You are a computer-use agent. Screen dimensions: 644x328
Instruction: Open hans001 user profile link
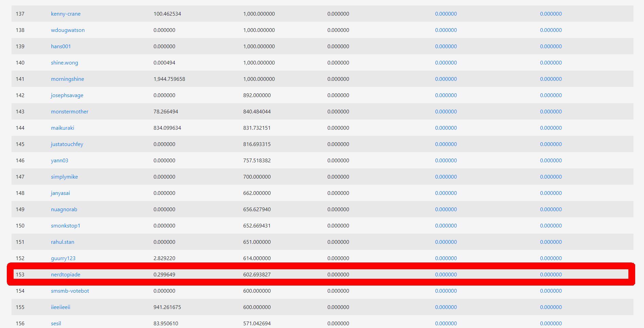coord(61,47)
